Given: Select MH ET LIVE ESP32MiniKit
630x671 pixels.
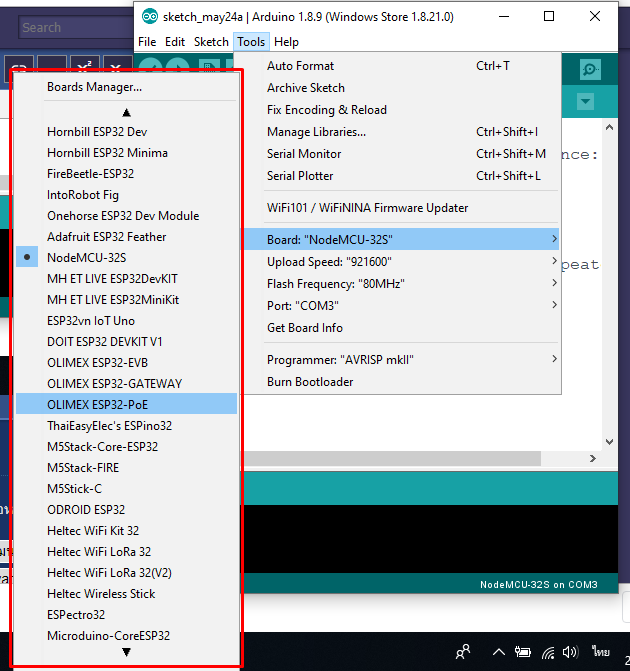Looking at the screenshot, I should 126,300.
